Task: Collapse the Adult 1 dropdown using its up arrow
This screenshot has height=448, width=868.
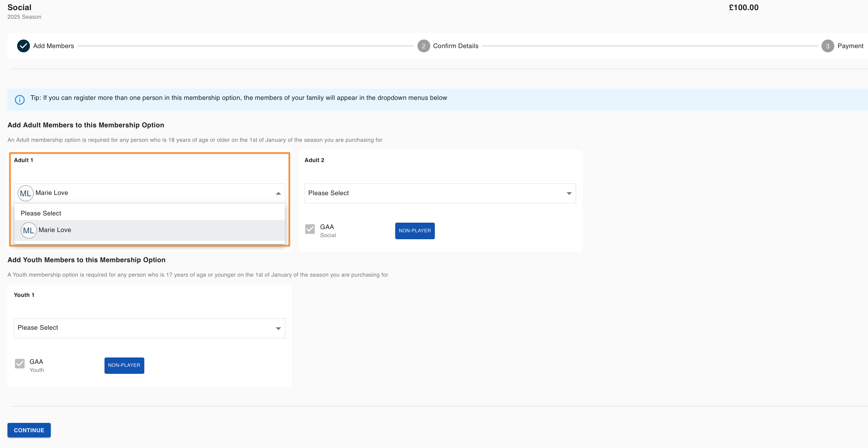Action: tap(278, 193)
